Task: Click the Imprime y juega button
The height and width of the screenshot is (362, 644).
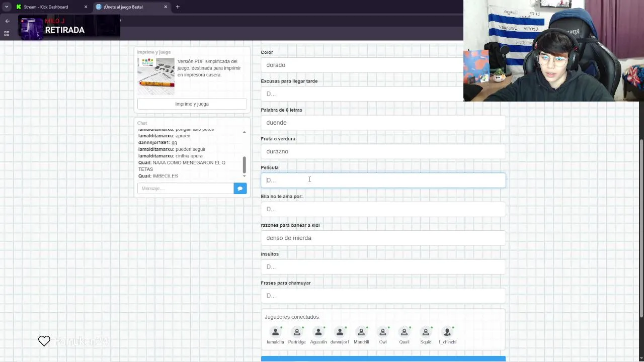Action: pyautogui.click(x=192, y=104)
